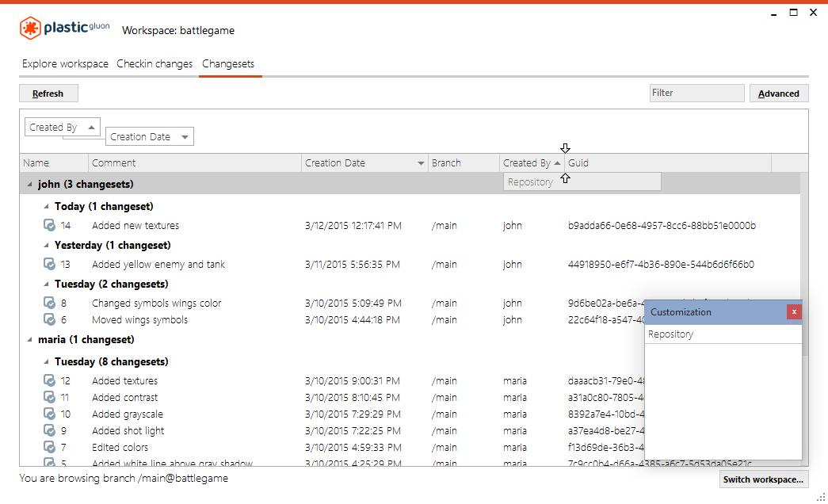Collapse the john (3 changesets) group

[29, 185]
